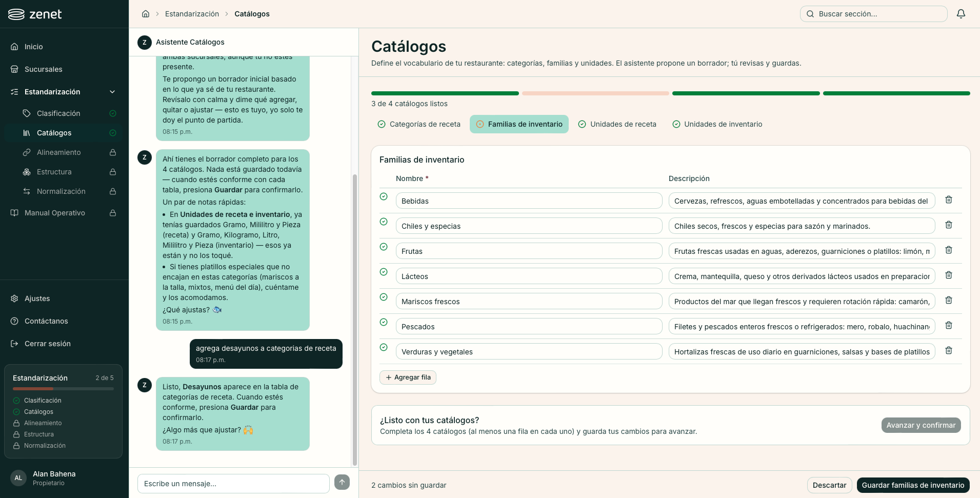Delete the Chiles y especias row

click(949, 225)
